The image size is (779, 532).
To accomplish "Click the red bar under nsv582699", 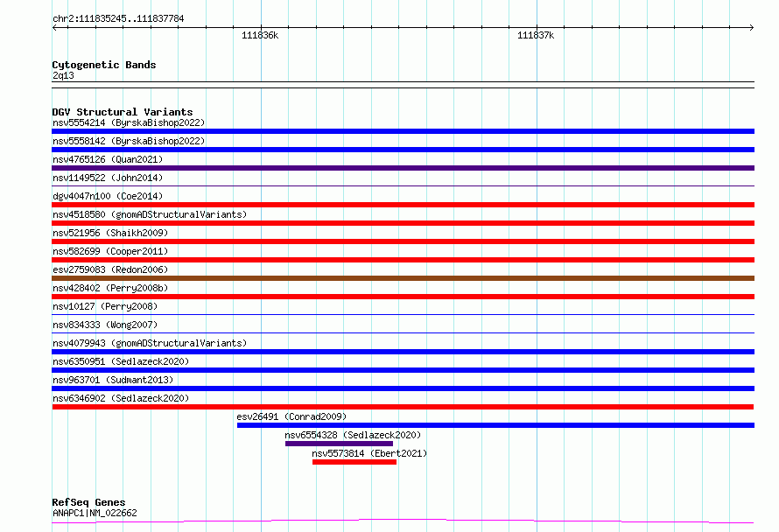I will point(403,260).
